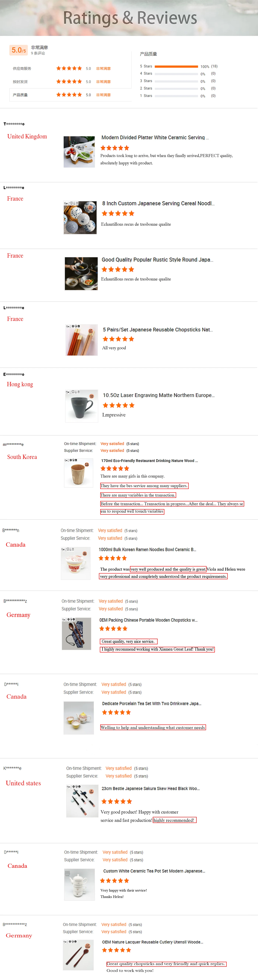Click the 4 Stars rating bar
The height and width of the screenshot is (980, 258).
click(x=176, y=74)
